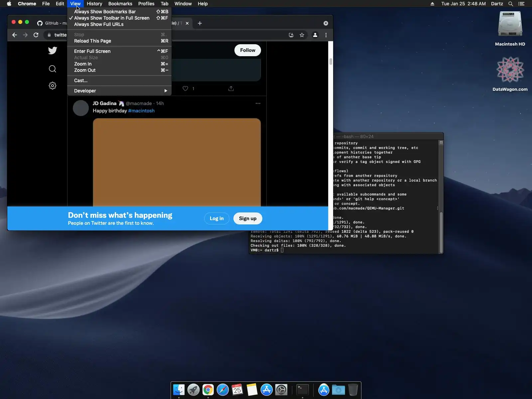Go back with Chrome's back arrow

pyautogui.click(x=15, y=35)
